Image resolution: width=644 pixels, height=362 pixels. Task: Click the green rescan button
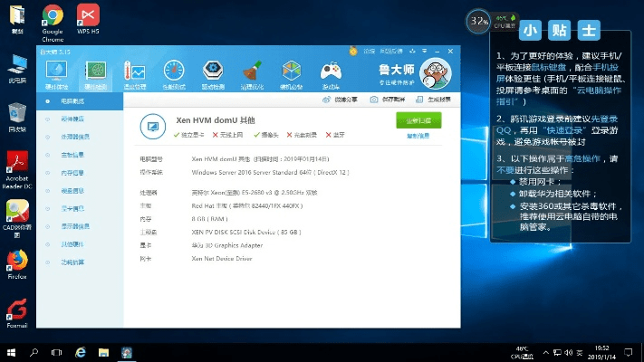(418, 120)
